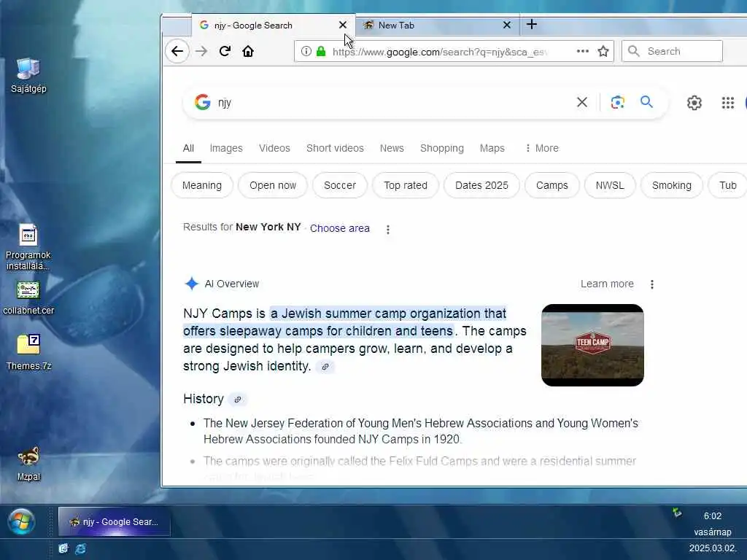This screenshot has height=560, width=747.
Task: Click Learn more beside AI Overview
Action: coord(607,284)
